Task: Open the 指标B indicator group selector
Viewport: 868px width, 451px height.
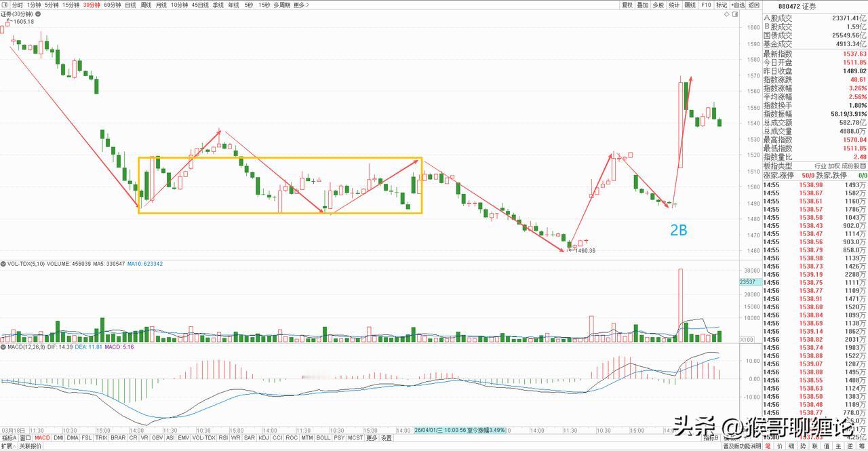Action: point(711,438)
